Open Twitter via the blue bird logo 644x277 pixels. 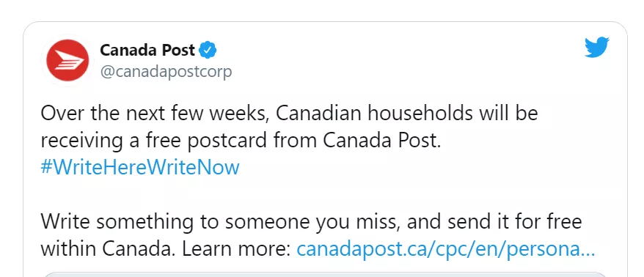[x=597, y=47]
